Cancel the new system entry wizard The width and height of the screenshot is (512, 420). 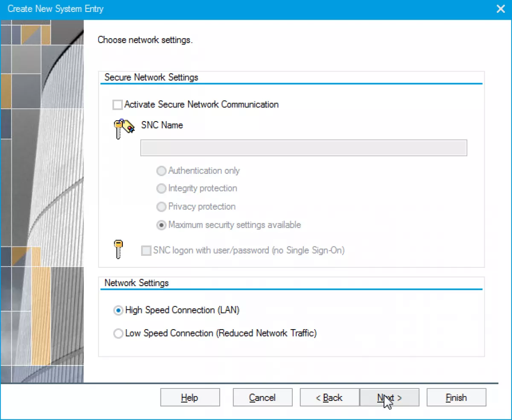262,397
